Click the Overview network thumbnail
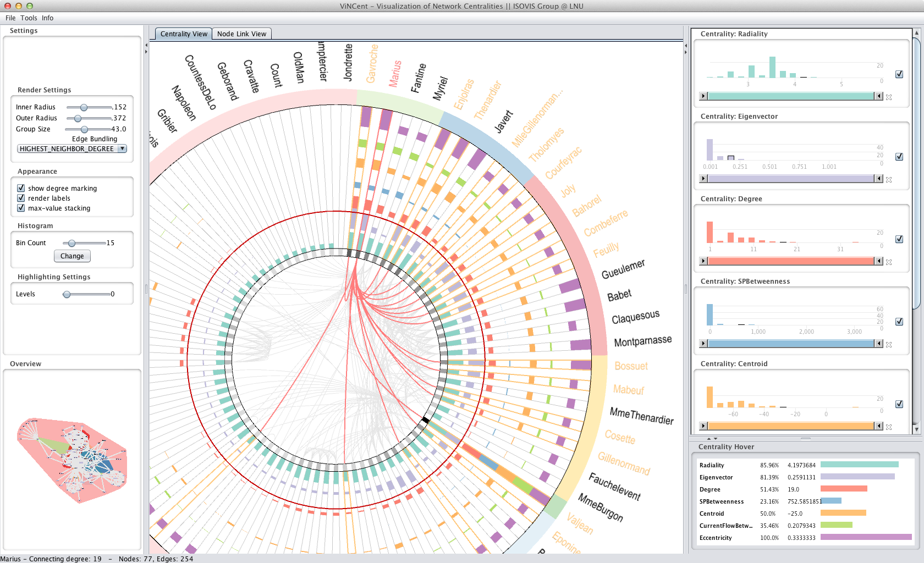 tap(72, 460)
